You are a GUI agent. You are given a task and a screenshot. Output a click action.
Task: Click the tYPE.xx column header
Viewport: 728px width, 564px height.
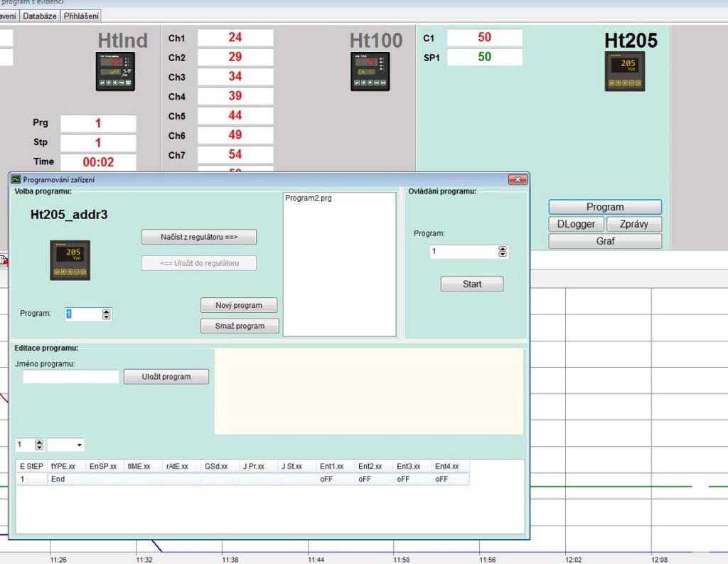point(66,466)
